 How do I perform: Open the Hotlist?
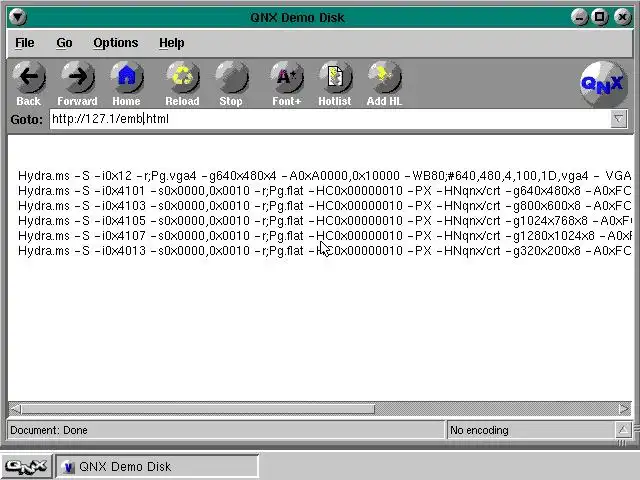(x=335, y=84)
